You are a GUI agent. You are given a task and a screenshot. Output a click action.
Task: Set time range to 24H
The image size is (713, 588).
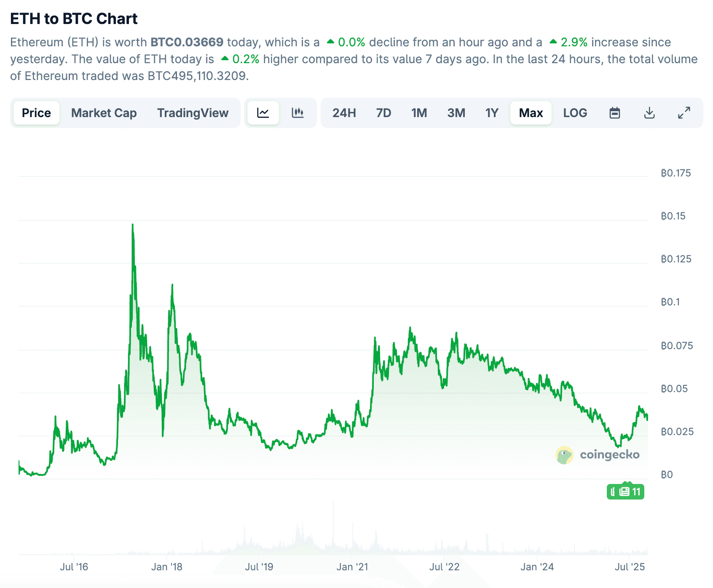[344, 113]
